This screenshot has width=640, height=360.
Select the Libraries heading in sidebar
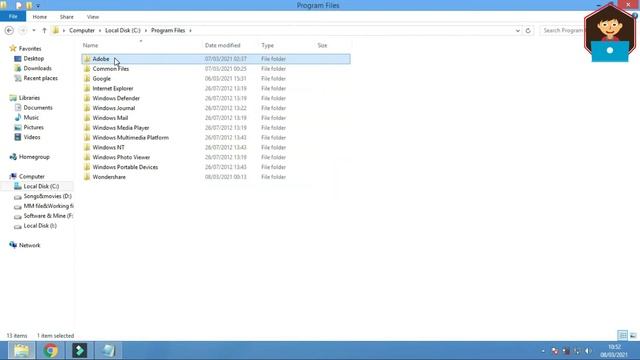29,98
